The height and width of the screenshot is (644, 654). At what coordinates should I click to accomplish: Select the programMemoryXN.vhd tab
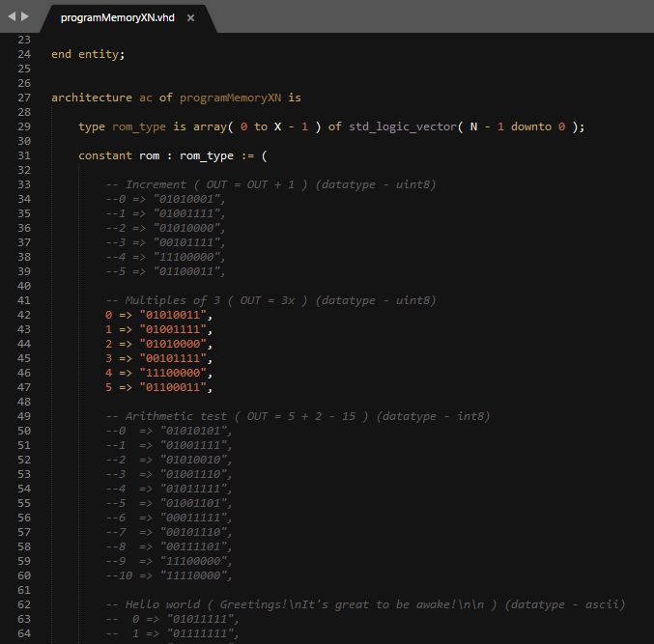click(118, 18)
